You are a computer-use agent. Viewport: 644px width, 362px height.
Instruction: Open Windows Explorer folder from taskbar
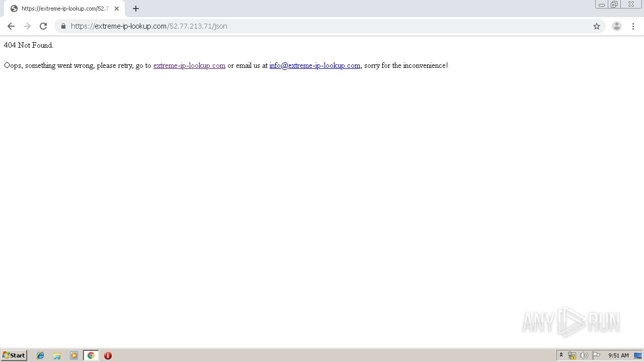point(57,355)
